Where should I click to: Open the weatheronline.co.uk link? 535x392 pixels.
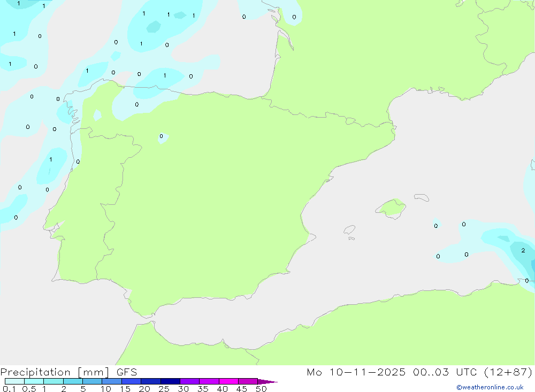(x=490, y=387)
